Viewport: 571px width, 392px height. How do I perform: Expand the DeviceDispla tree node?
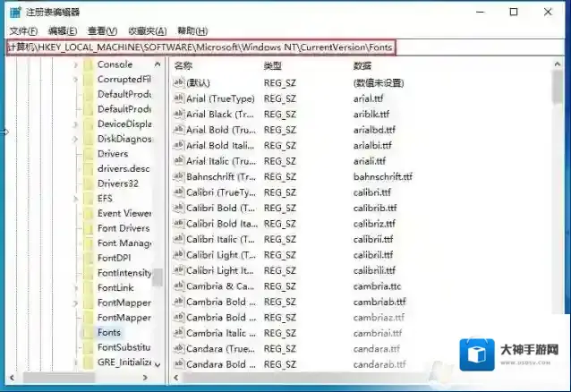(x=76, y=124)
